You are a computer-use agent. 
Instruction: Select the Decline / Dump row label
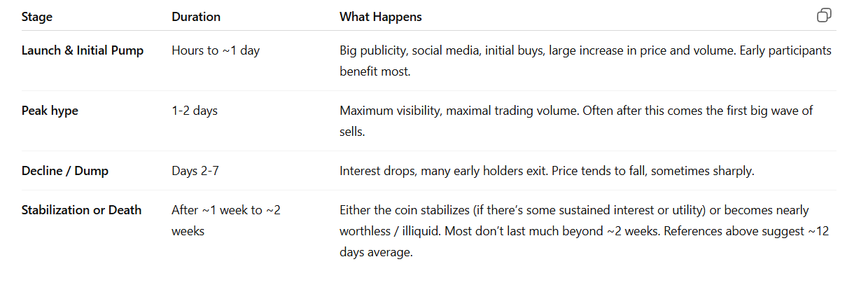click(x=65, y=171)
